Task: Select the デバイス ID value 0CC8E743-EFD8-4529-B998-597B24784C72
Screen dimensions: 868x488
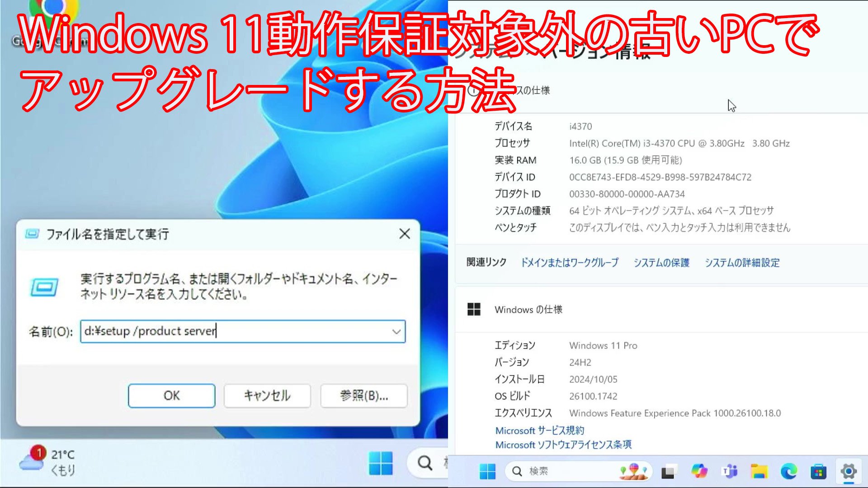Action: pos(660,177)
